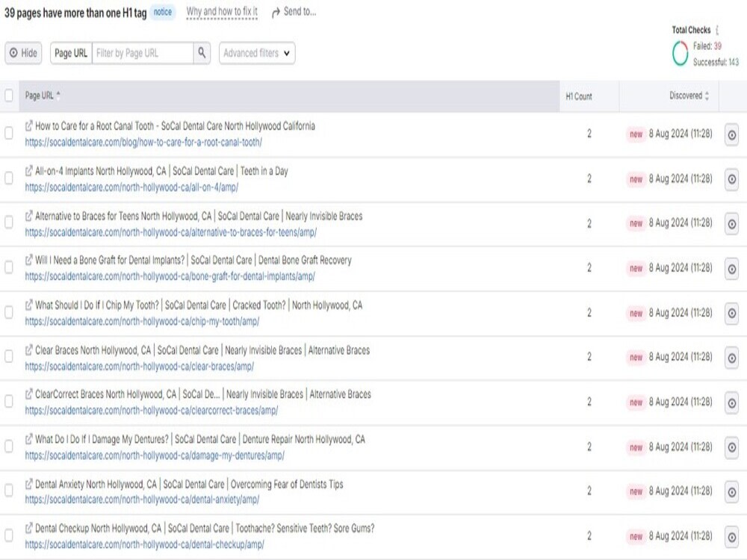Click Successful: 143 count
Screen dimensions: 747x560
click(x=716, y=62)
